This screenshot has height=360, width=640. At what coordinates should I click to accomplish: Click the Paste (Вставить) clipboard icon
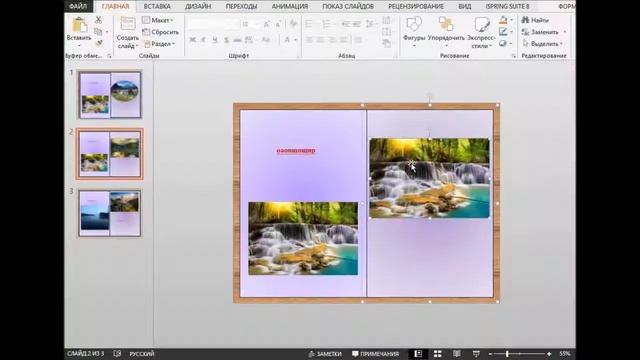pyautogui.click(x=79, y=25)
